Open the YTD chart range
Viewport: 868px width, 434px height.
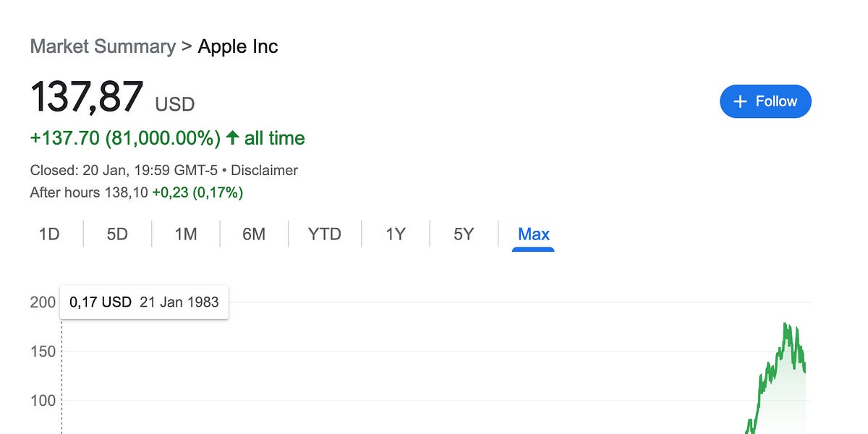(323, 234)
